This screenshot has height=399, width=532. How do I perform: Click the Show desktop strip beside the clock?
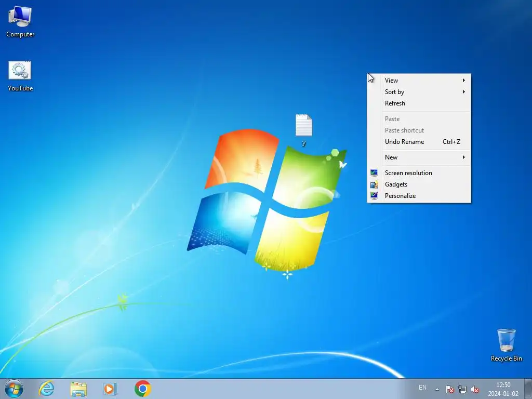point(528,389)
